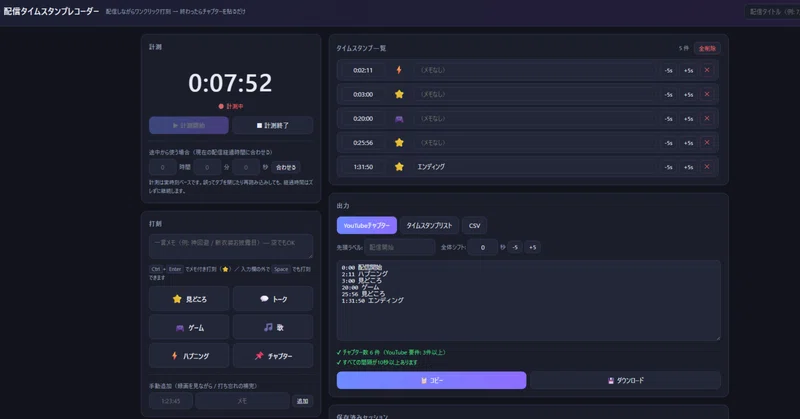Click the global shift -5 button
The image size is (800, 419).
(515, 247)
